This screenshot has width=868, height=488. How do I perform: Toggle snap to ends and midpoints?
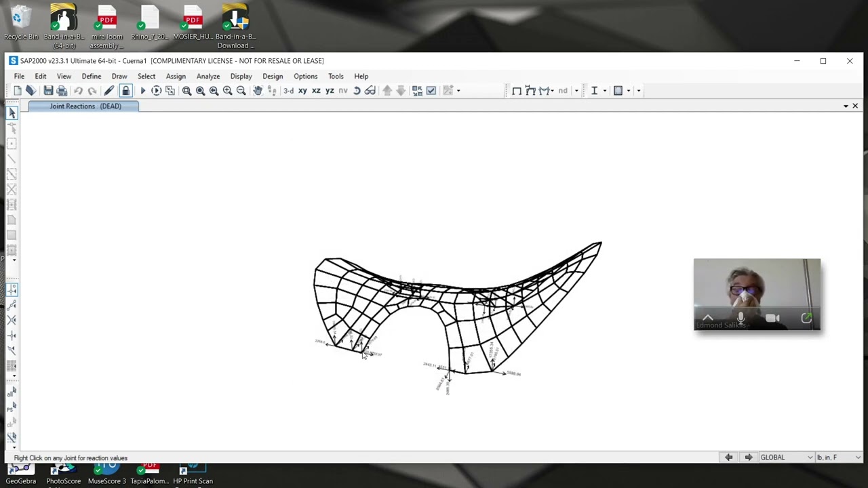point(12,304)
